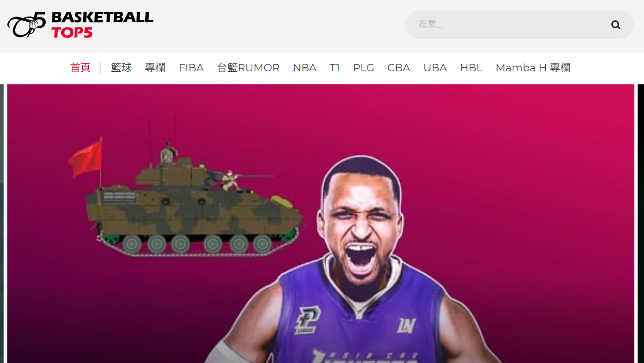Open the FIBA category
This screenshot has width=644, height=363.
(x=191, y=68)
